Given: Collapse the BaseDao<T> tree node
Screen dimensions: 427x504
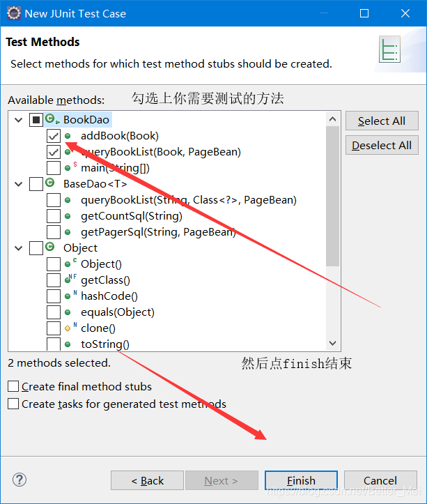Looking at the screenshot, I should (19, 184).
